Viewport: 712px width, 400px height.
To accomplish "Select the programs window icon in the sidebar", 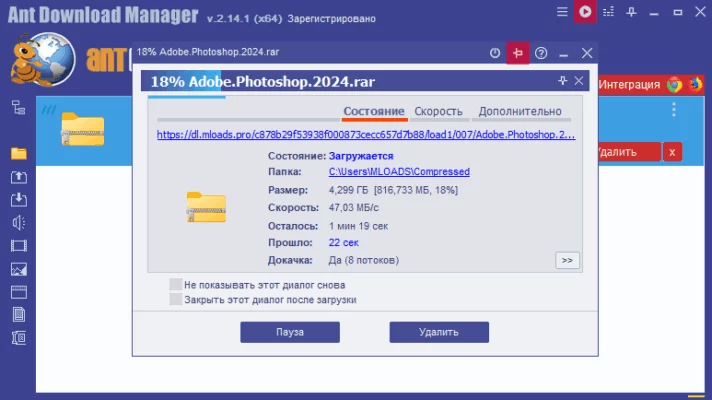I will click(x=19, y=292).
